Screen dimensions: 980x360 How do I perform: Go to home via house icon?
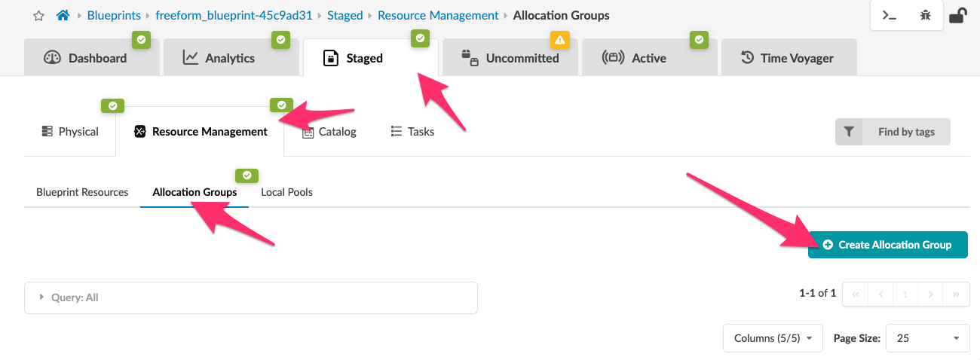pos(63,15)
